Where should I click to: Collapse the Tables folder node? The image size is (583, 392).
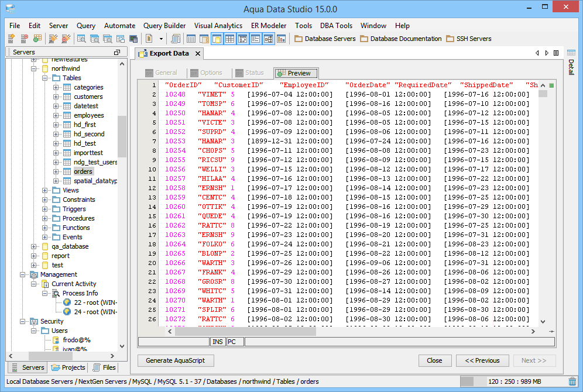(x=44, y=78)
